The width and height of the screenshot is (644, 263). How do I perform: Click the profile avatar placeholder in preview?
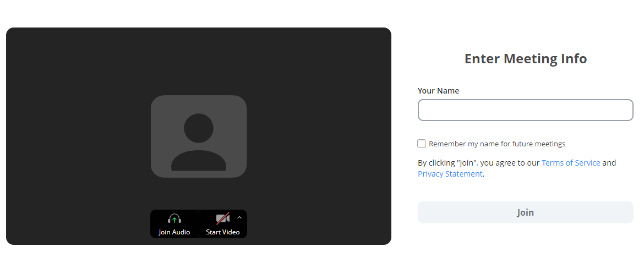199,136
